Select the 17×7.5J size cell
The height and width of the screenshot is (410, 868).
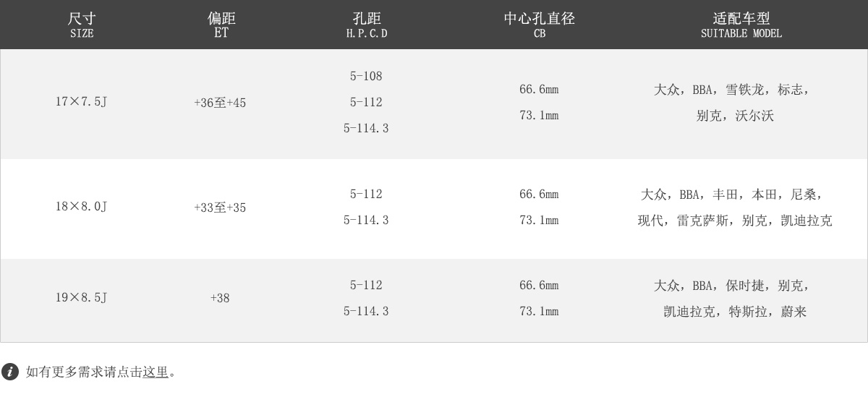tap(82, 101)
